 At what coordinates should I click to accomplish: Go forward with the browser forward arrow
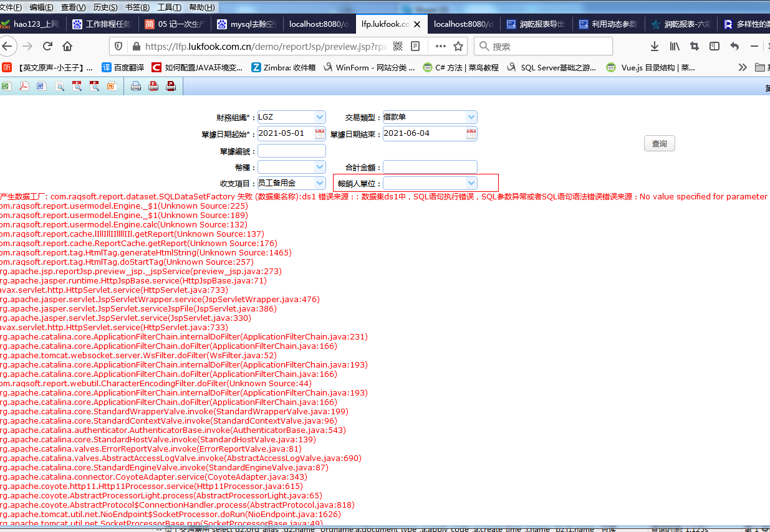pos(27,46)
